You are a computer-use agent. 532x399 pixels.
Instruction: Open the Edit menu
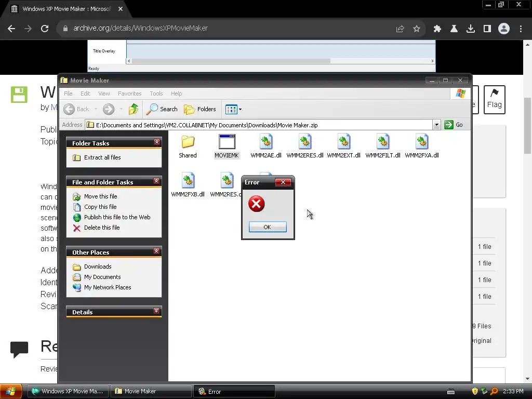[x=85, y=94]
